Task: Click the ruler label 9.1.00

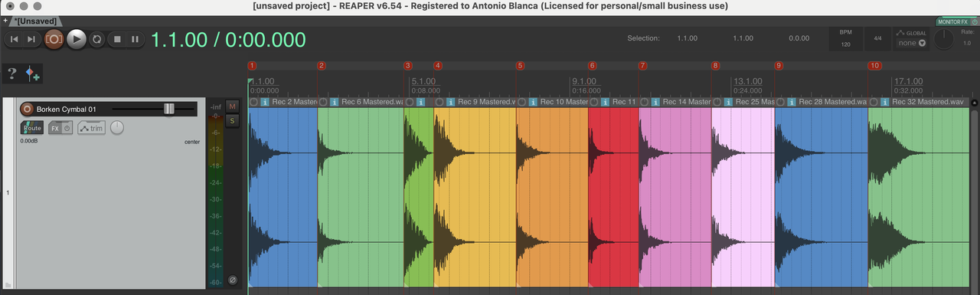Action: (585, 80)
